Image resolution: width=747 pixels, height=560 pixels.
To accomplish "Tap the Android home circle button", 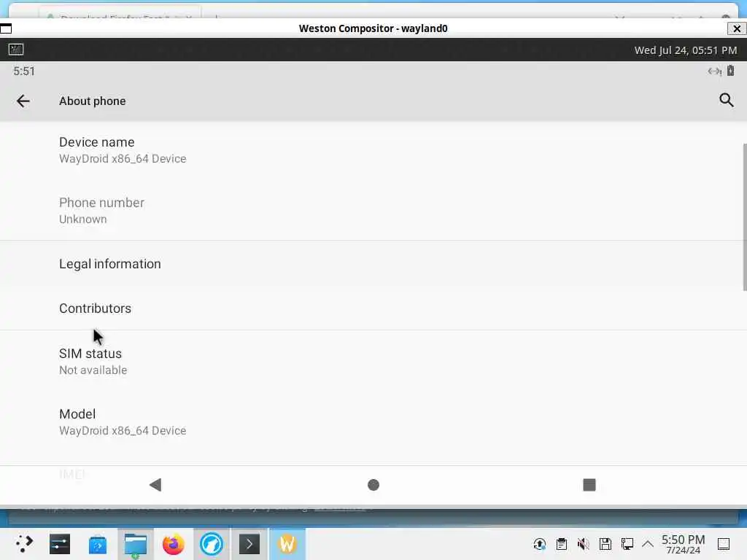I will pyautogui.click(x=373, y=485).
